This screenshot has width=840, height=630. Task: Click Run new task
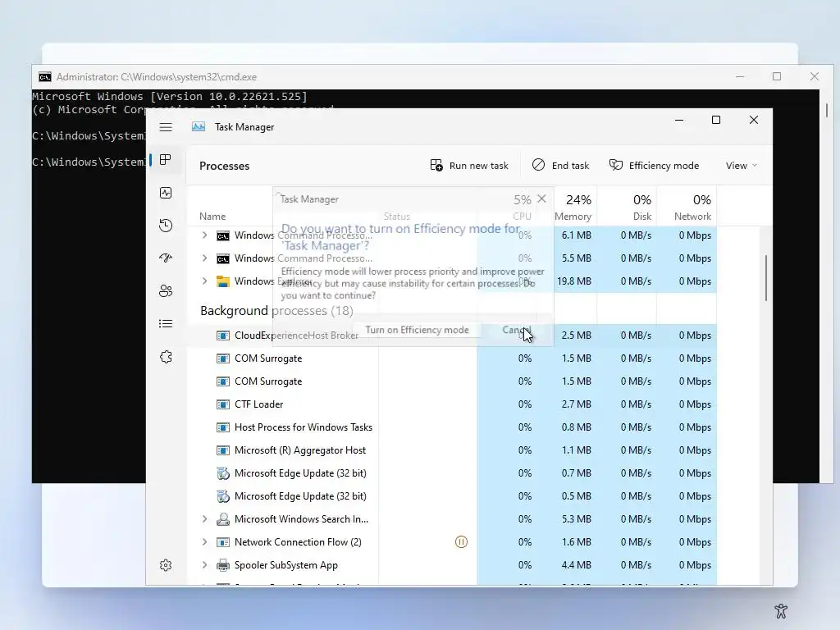[x=469, y=166]
